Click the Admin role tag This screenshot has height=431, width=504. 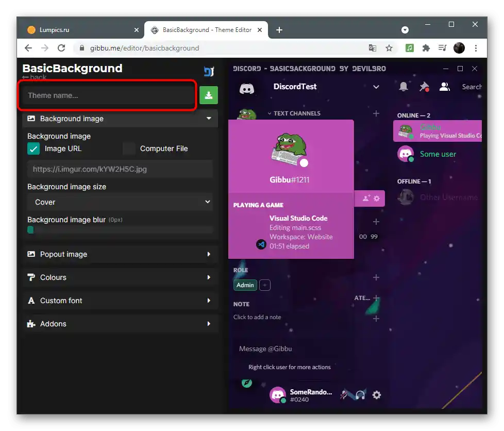245,285
